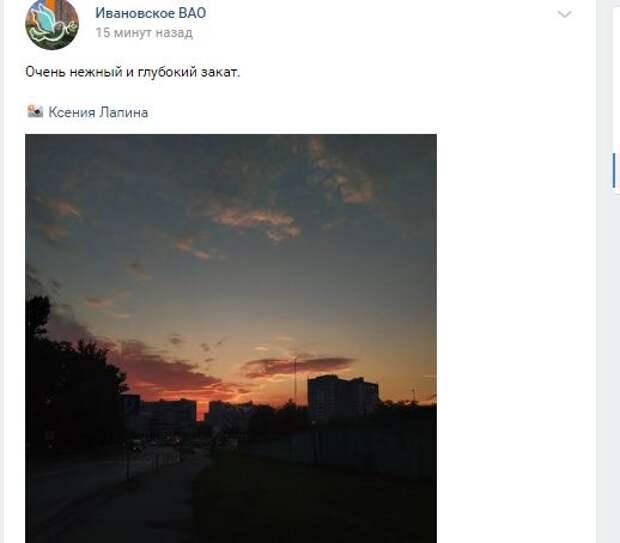Click the surname 'Лапина' in the photo credit

pos(123,112)
